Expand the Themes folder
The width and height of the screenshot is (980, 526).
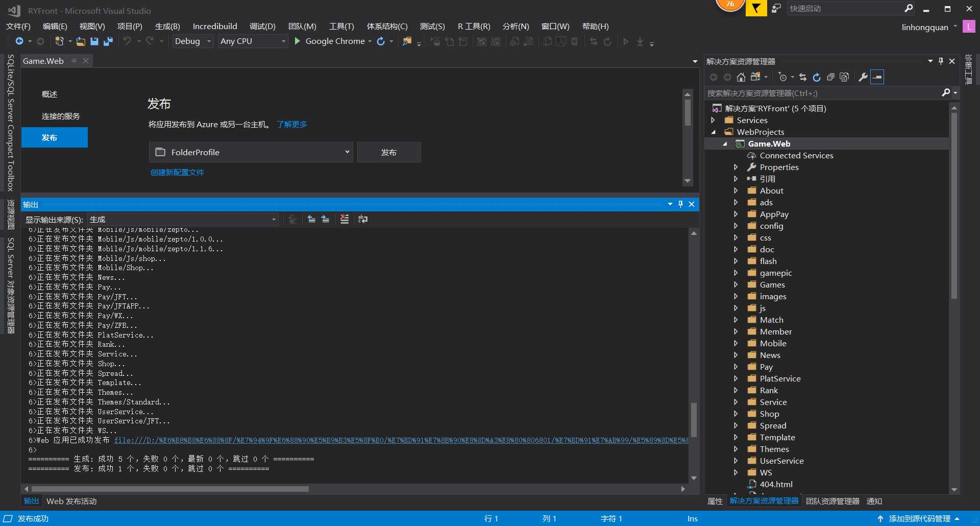pyautogui.click(x=736, y=449)
